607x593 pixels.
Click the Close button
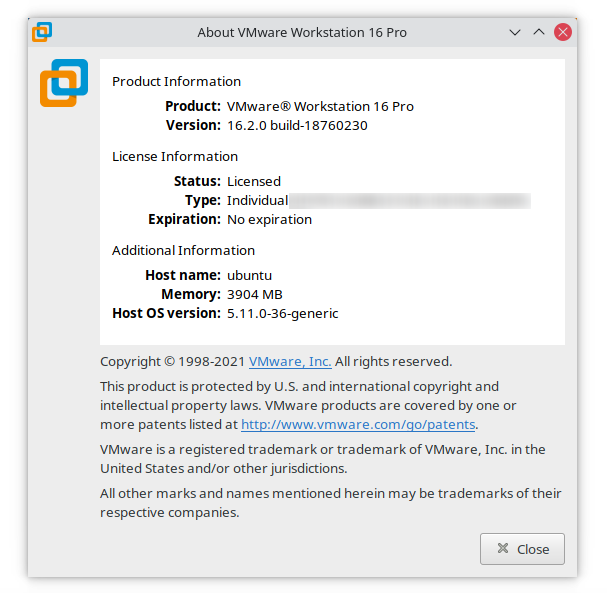(522, 549)
